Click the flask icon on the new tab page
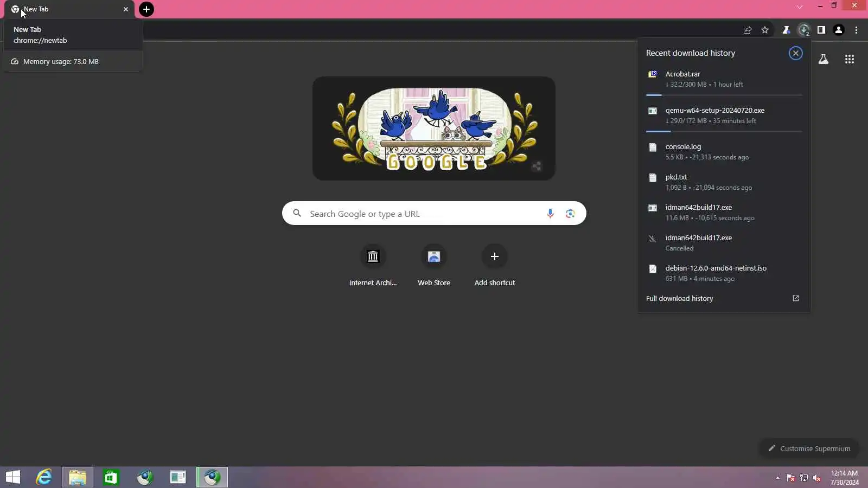 click(824, 60)
